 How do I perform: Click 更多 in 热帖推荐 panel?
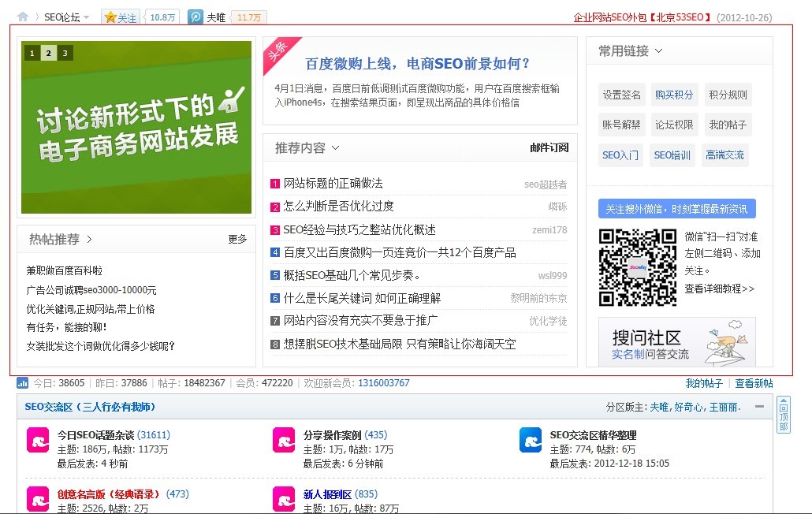[x=238, y=239]
